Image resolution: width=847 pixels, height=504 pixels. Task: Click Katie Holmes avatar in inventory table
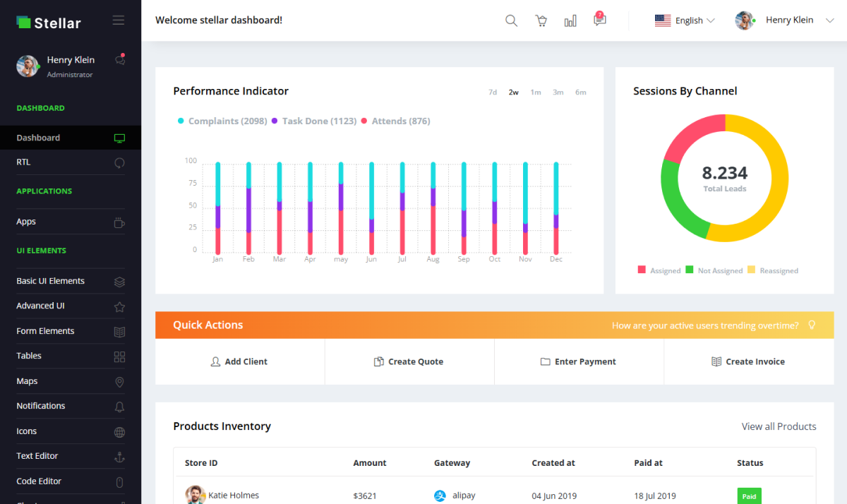[195, 495]
